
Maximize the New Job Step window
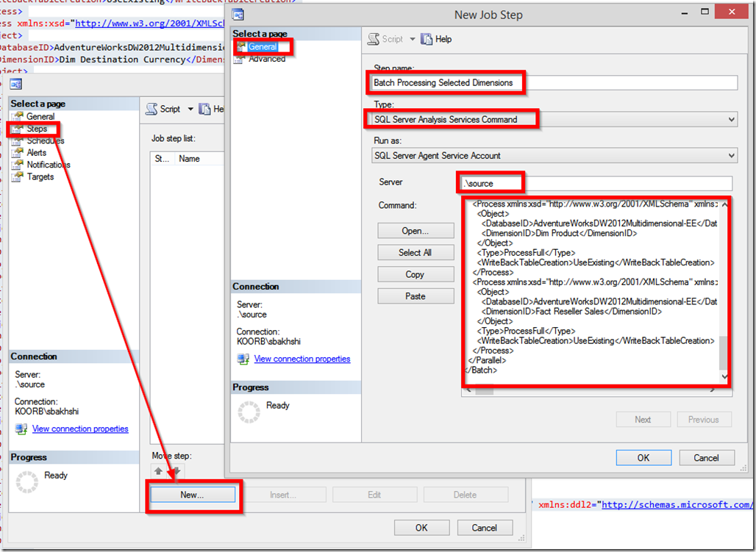[705, 12]
